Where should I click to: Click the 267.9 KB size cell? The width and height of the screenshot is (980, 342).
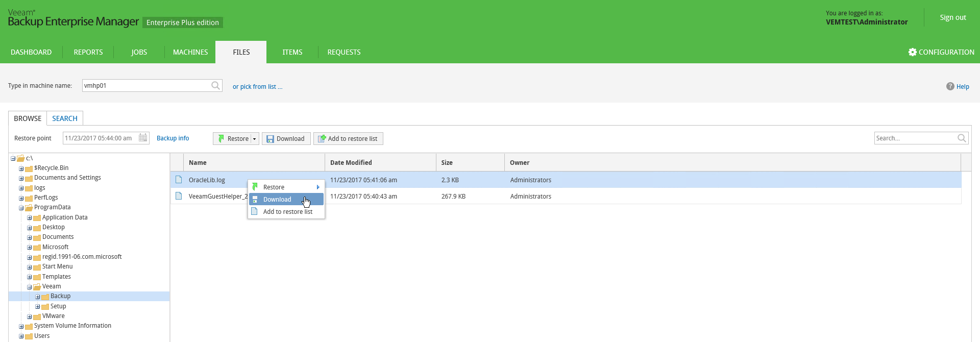point(453,197)
